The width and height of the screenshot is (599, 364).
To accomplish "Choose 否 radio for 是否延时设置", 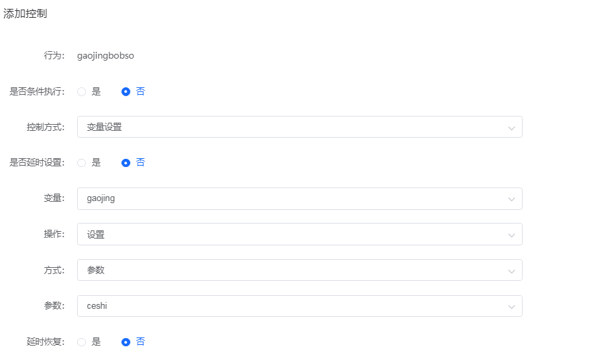I will [126, 163].
